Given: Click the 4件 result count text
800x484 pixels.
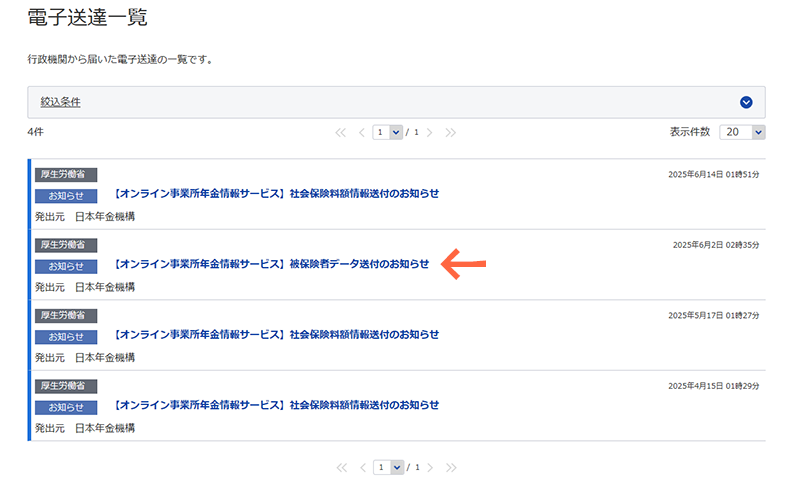Looking at the screenshot, I should tap(36, 132).
